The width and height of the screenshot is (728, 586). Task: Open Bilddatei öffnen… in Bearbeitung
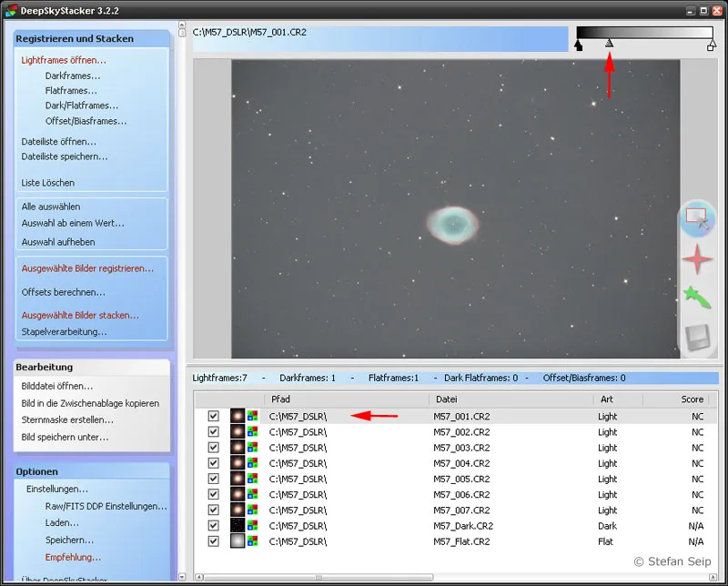(x=57, y=386)
